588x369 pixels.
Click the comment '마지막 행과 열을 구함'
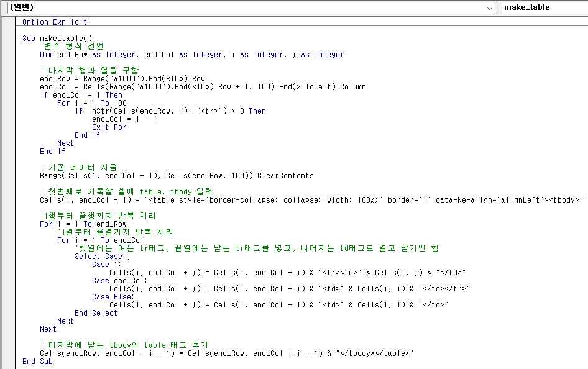coord(90,70)
